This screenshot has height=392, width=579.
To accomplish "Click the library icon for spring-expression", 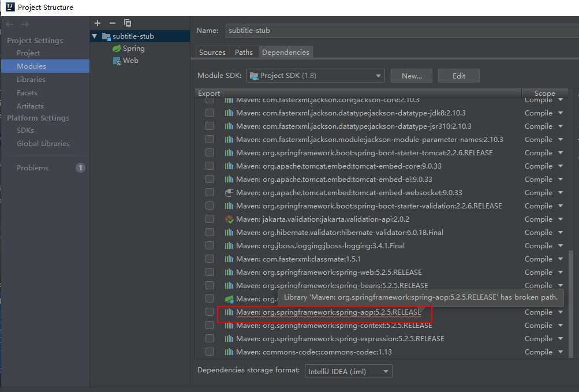I will (x=229, y=339).
